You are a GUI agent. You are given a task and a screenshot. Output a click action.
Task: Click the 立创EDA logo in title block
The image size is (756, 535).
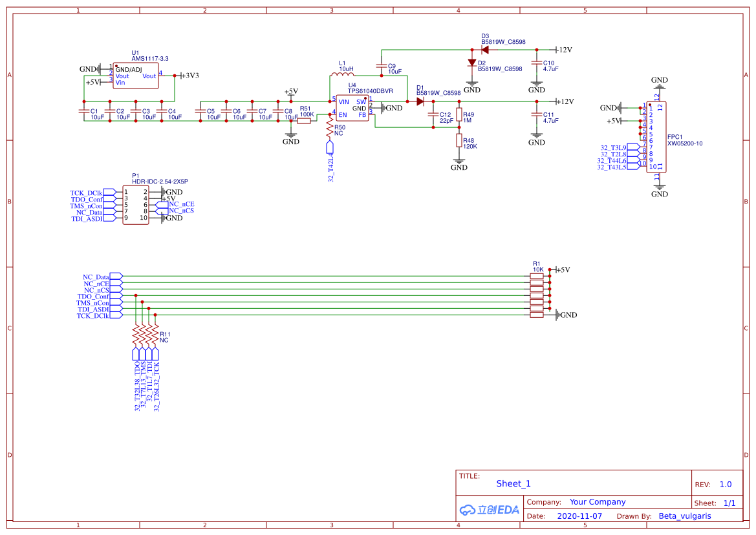[490, 509]
